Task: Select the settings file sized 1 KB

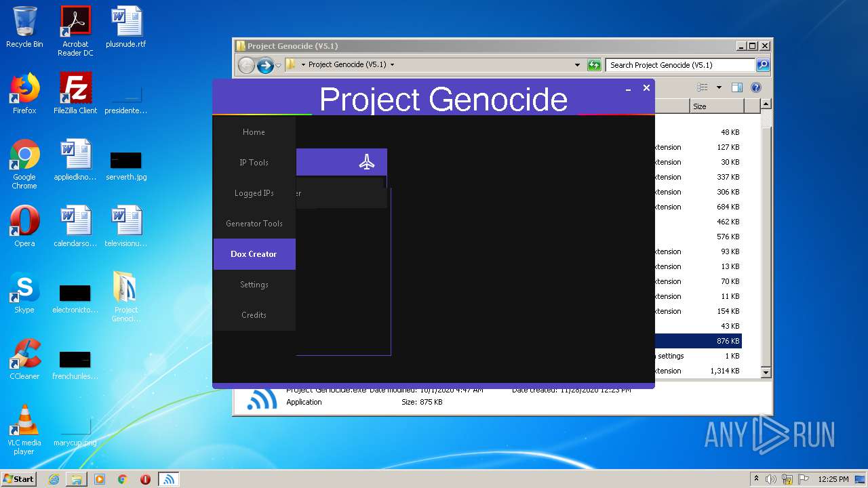Action: pos(698,356)
